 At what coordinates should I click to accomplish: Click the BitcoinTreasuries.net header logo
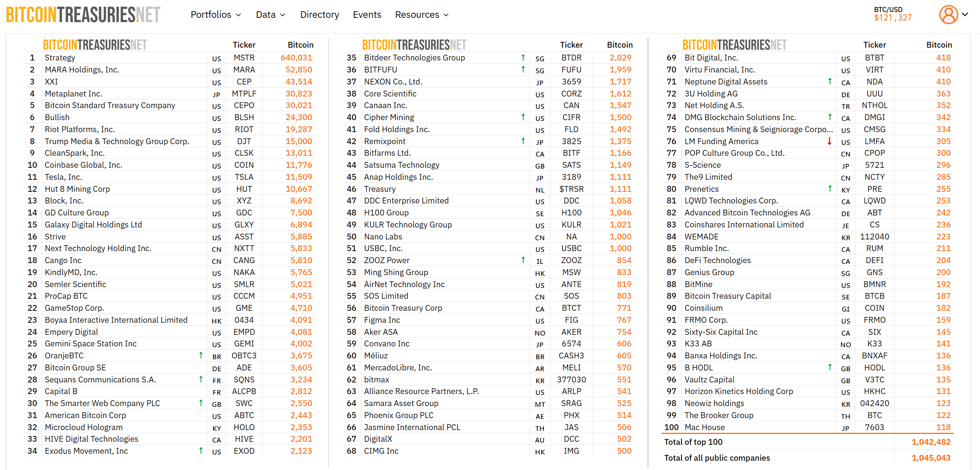[83, 15]
